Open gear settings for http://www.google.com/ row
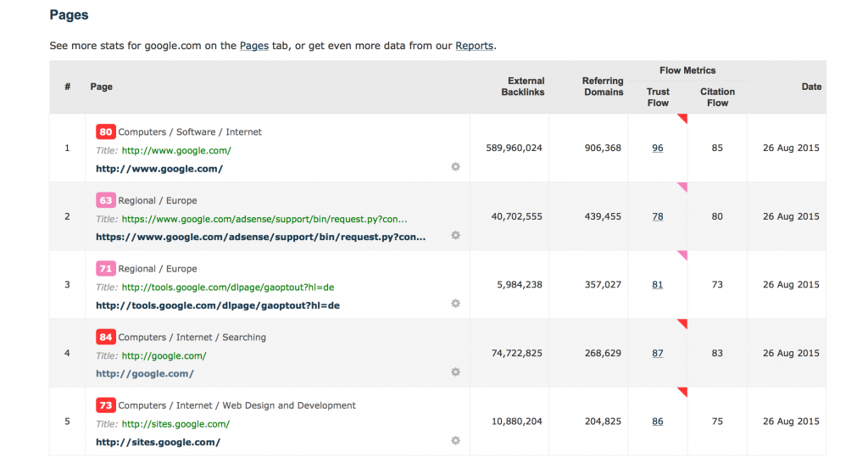The height and width of the screenshot is (464, 868). point(455,166)
